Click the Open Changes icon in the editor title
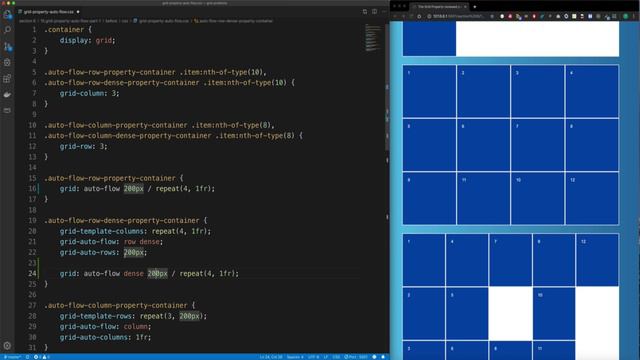The width and height of the screenshot is (640, 360). (364, 12)
